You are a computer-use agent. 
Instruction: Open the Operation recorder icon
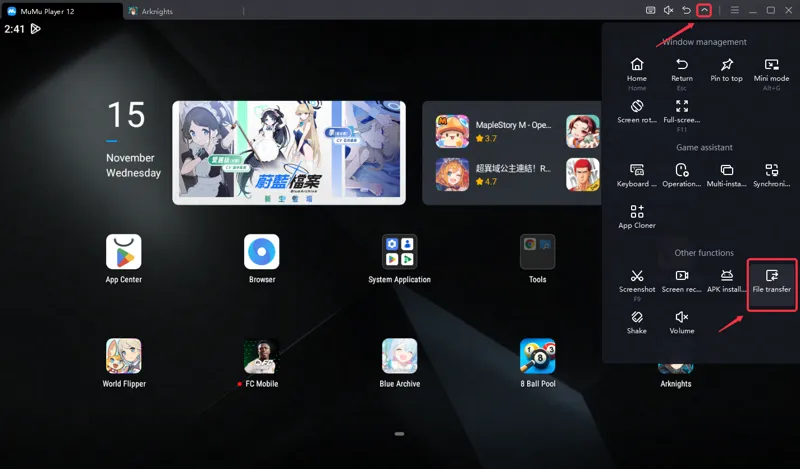point(682,170)
